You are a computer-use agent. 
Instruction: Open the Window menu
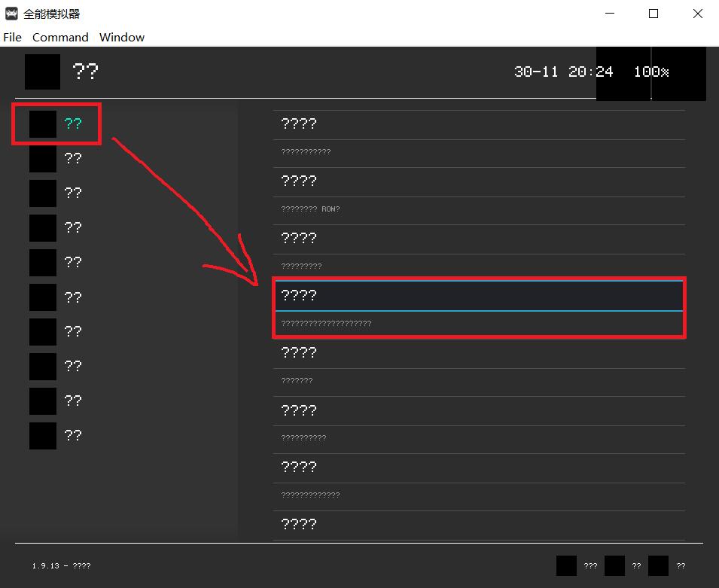tap(121, 37)
